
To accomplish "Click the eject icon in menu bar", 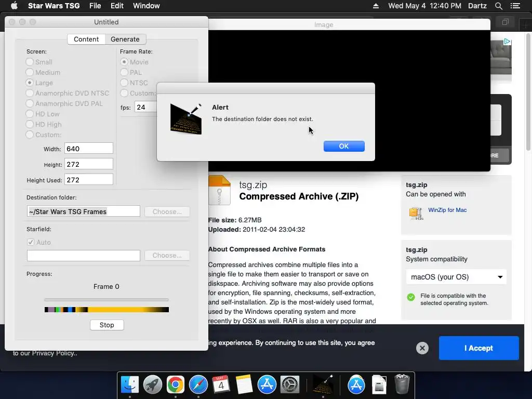I will click(376, 6).
